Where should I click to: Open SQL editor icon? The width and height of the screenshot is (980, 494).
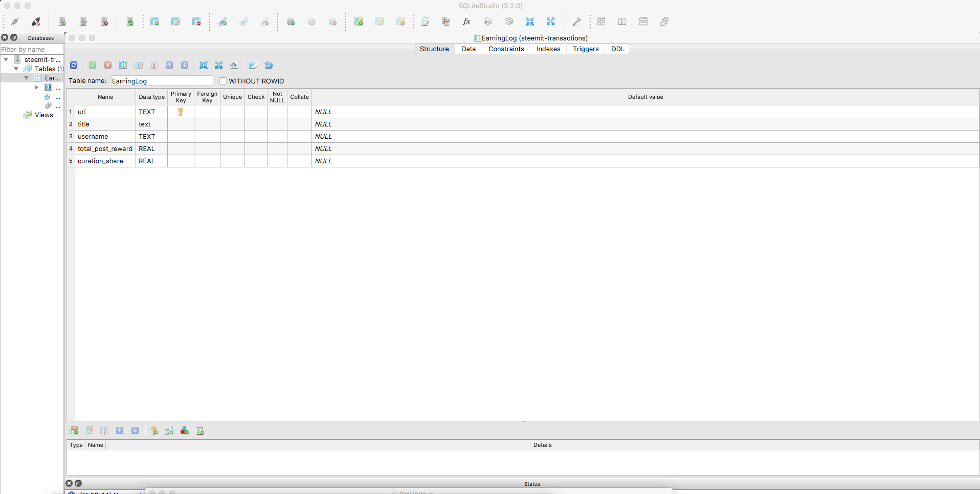[425, 22]
